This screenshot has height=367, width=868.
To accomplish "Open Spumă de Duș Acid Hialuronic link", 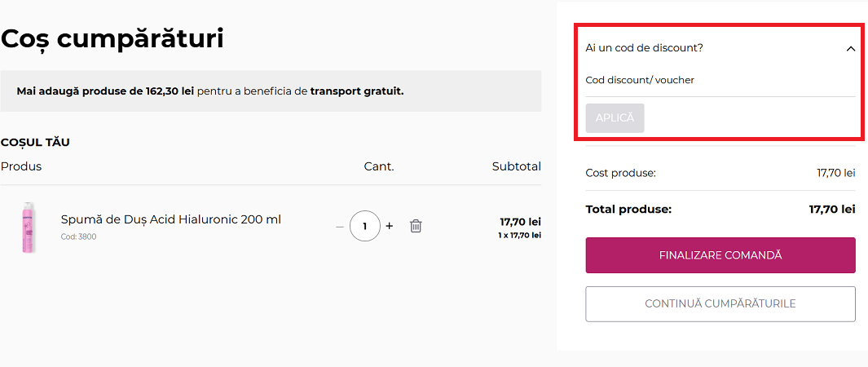I will [171, 219].
